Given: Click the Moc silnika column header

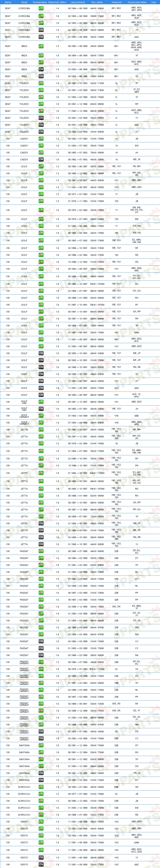Looking at the screenshot, I should click(x=97, y=2).
